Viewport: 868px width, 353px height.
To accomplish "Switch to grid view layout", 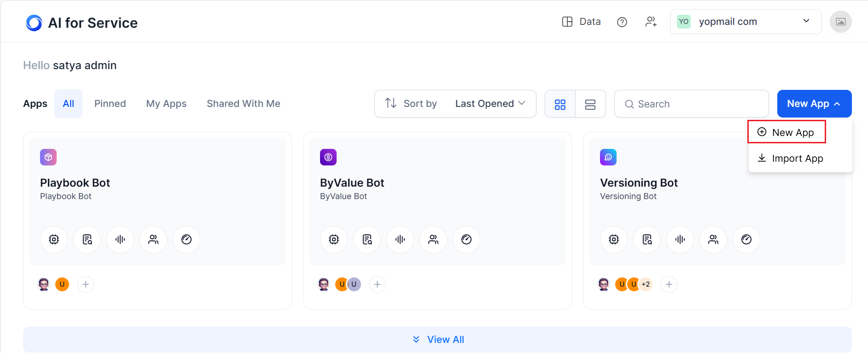I will point(560,104).
